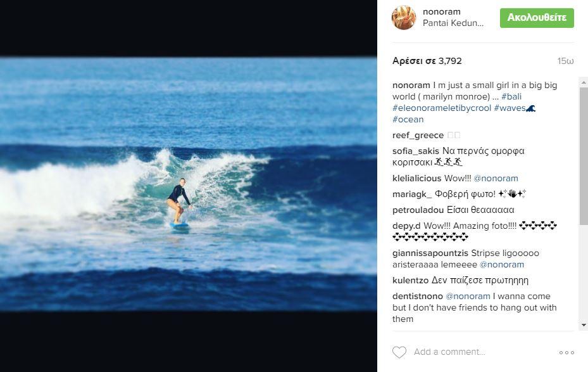This screenshot has height=372, width=588.
Task: Open dentistnono's profile from comments
Action: click(x=418, y=296)
